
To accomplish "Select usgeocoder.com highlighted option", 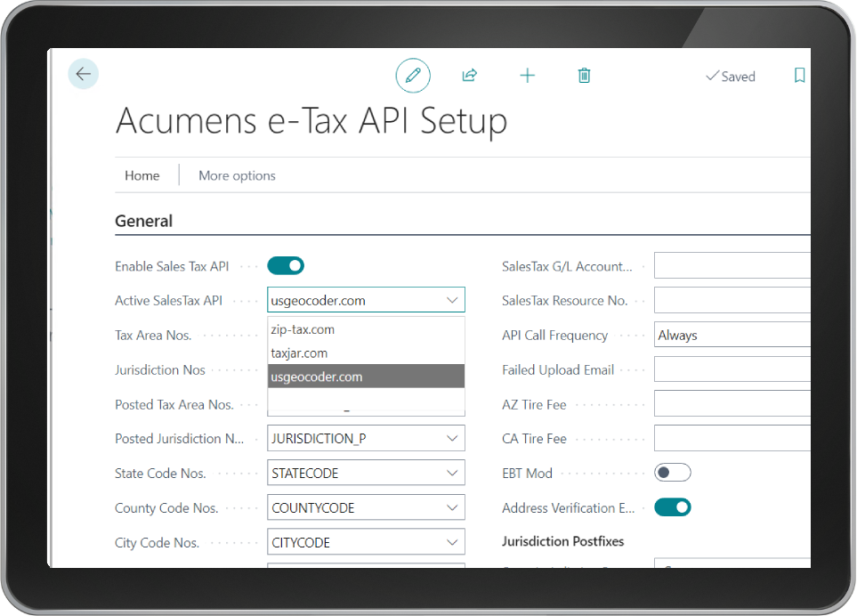I will 366,377.
